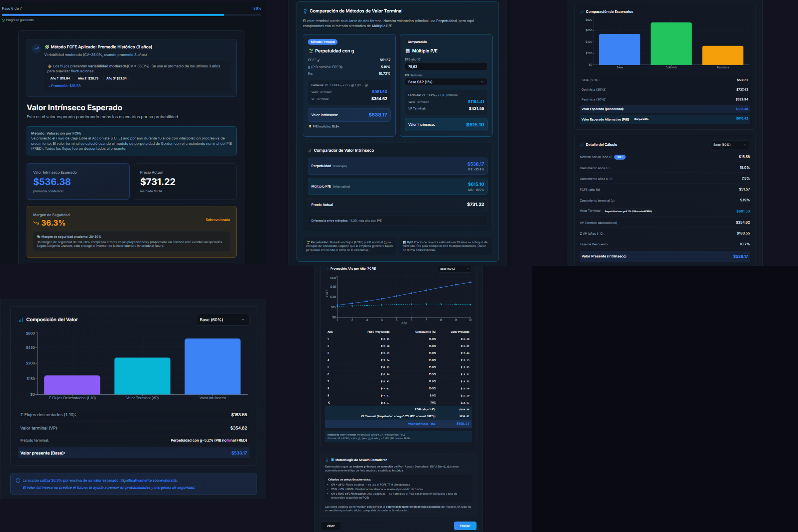The width and height of the screenshot is (798, 532).
Task: Open the Base (60%) dropdown in Composición del Valor
Action: [222, 320]
